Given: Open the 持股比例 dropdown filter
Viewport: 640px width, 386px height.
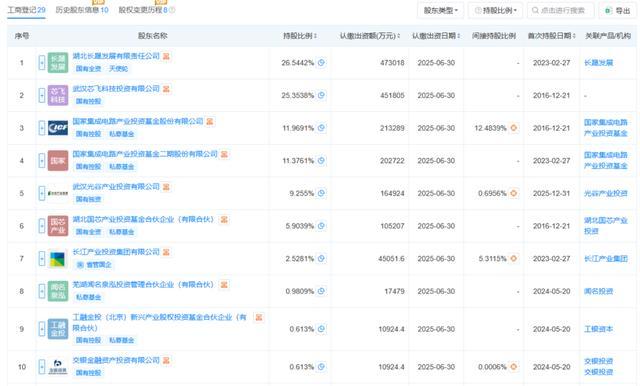Looking at the screenshot, I should tap(496, 10).
